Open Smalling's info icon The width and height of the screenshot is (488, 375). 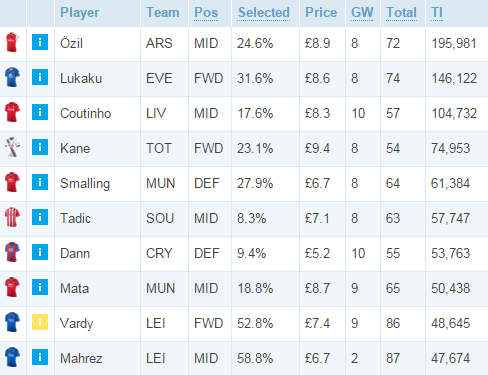point(40,182)
